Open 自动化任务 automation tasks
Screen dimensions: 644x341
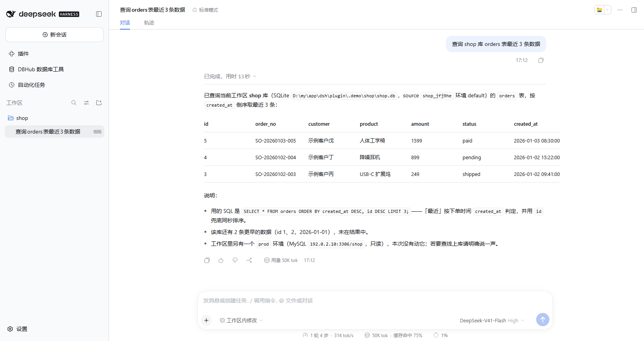[55, 85]
